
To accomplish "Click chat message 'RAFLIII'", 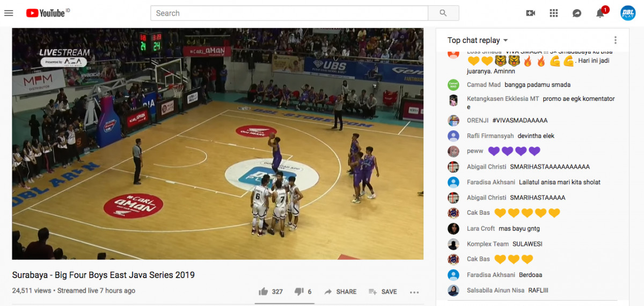I will 538,290.
